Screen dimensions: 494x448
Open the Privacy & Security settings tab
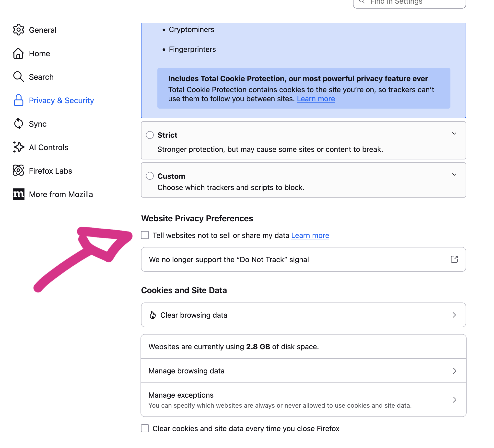click(61, 100)
